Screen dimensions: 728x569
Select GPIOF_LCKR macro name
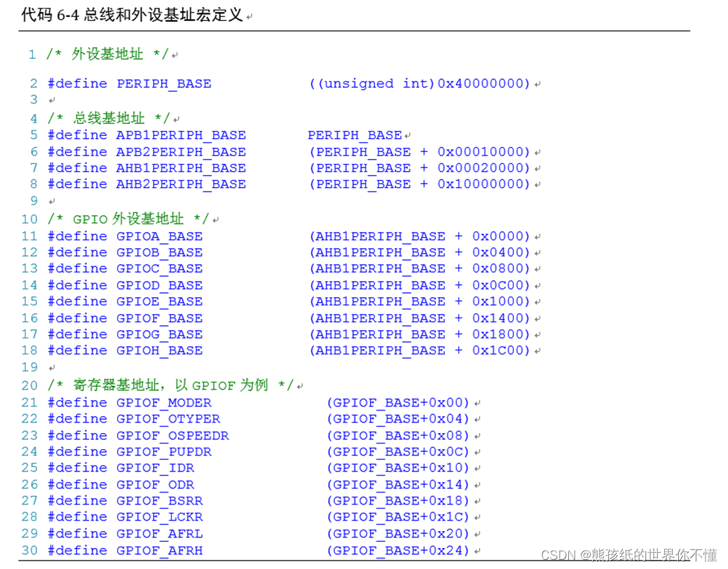pos(159,517)
